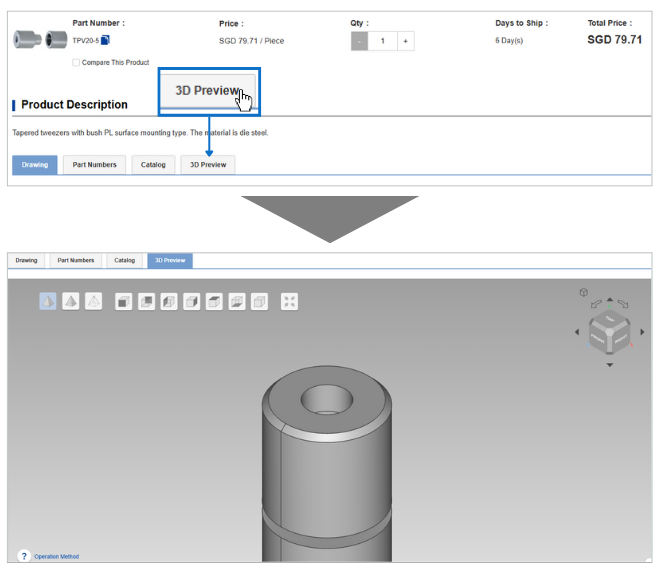Screen dimensions: 660x569
Task: Click the left arrow beside the view cube
Action: [577, 332]
